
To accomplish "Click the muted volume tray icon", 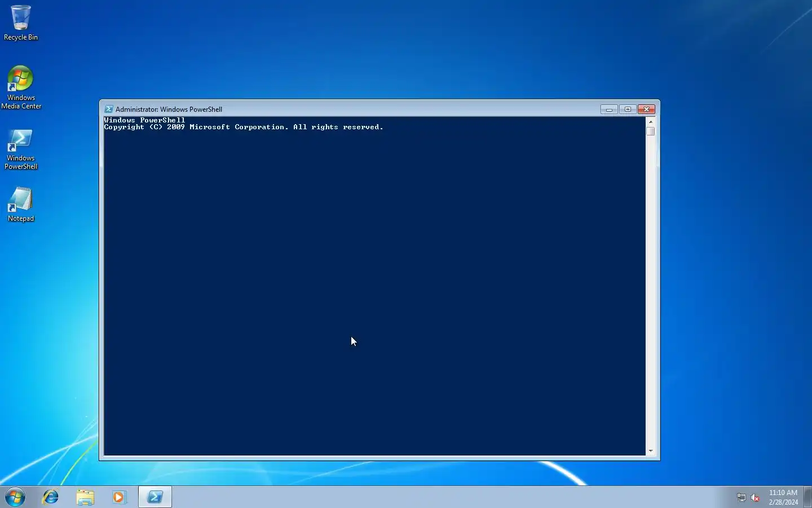I will [x=756, y=498].
